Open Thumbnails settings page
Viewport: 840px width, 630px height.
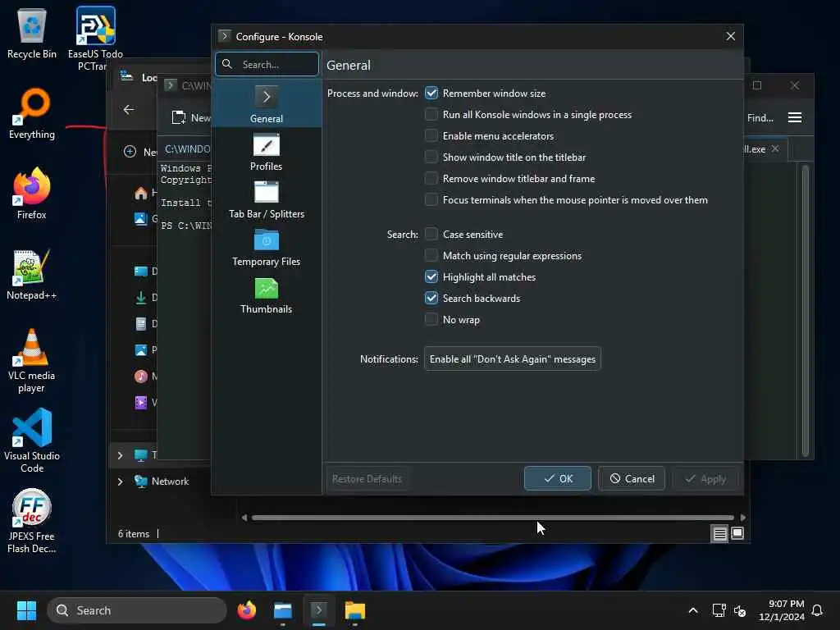267,295
